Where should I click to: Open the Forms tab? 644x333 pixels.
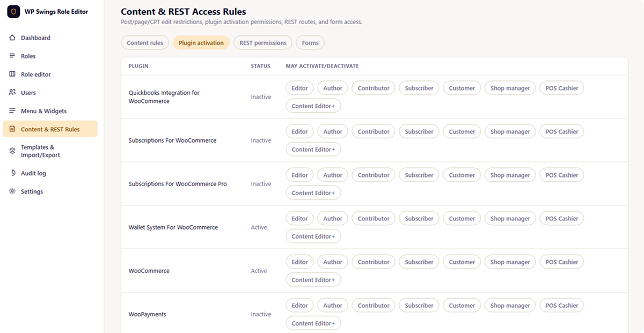click(310, 43)
